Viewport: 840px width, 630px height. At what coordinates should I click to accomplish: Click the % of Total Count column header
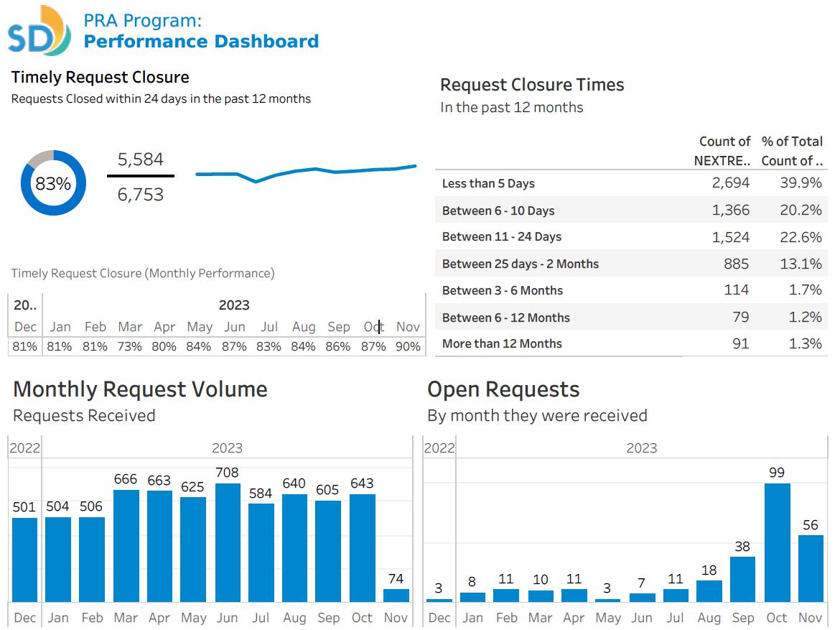point(792,151)
